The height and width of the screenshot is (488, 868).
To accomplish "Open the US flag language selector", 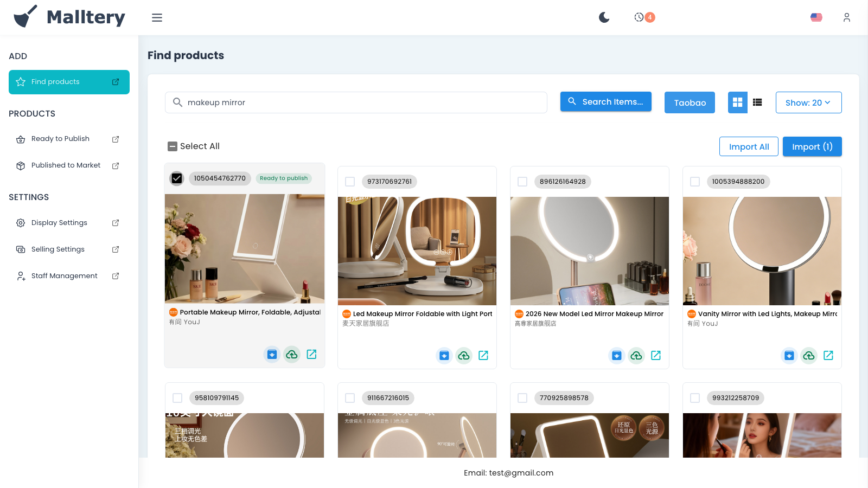I will pyautogui.click(x=816, y=17).
